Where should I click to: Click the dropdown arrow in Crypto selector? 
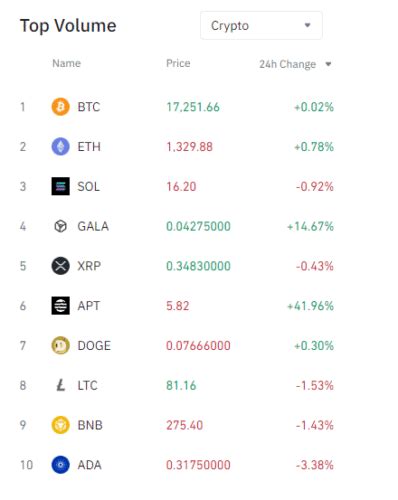[307, 25]
